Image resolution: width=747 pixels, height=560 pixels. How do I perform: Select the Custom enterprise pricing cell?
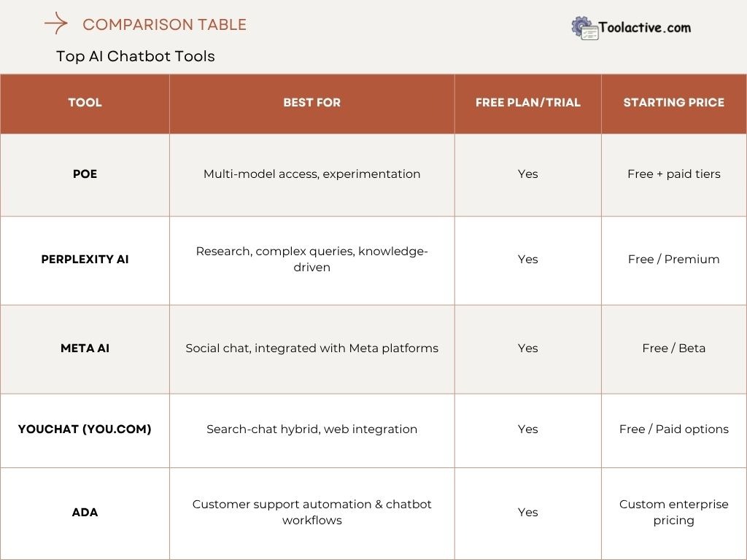673,512
